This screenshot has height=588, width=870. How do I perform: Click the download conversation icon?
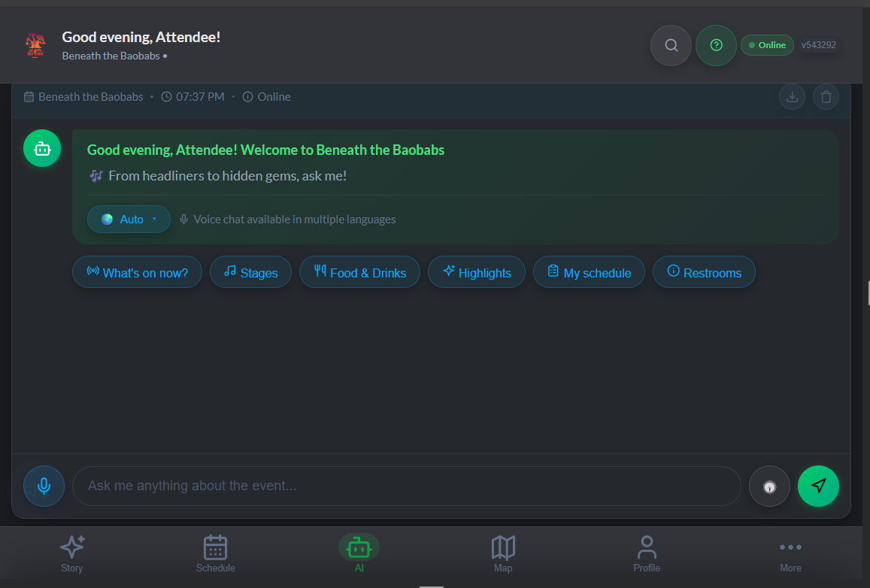[x=792, y=96]
